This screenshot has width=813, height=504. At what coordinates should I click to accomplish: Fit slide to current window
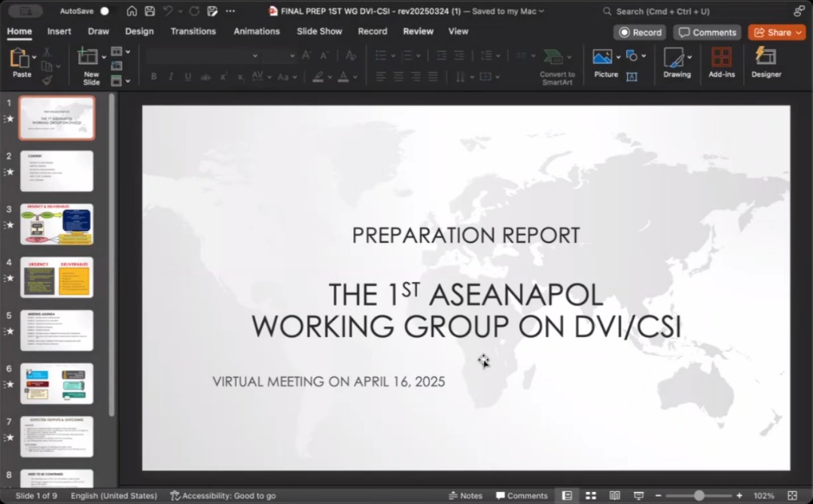pos(792,496)
